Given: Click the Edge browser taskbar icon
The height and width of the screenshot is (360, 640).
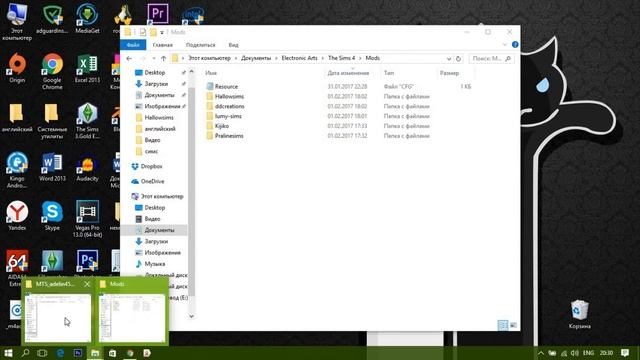Looking at the screenshot, I should tap(60, 353).
